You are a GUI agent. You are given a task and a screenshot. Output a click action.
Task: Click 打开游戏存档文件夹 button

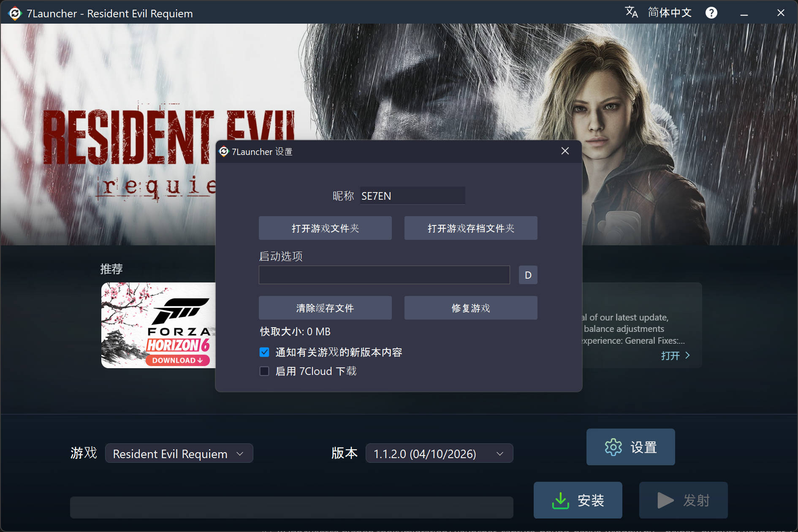tap(471, 228)
